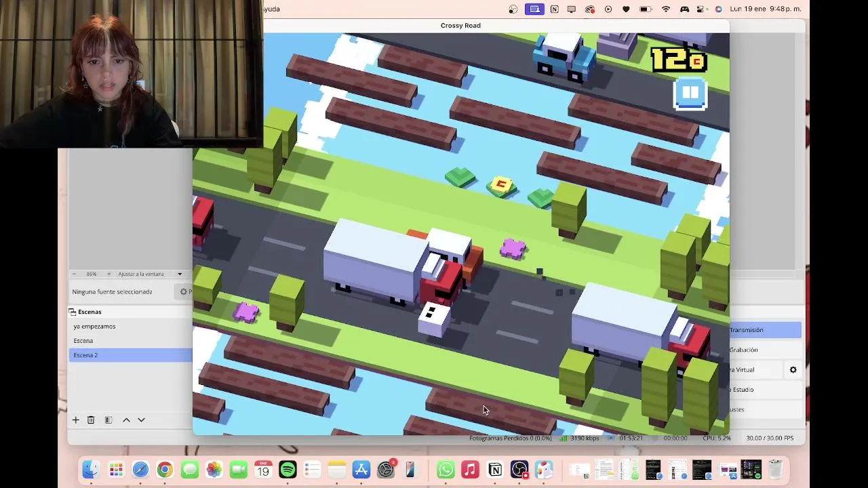Click the Grabación button in OBS
This screenshot has width=868, height=488.
(x=765, y=350)
